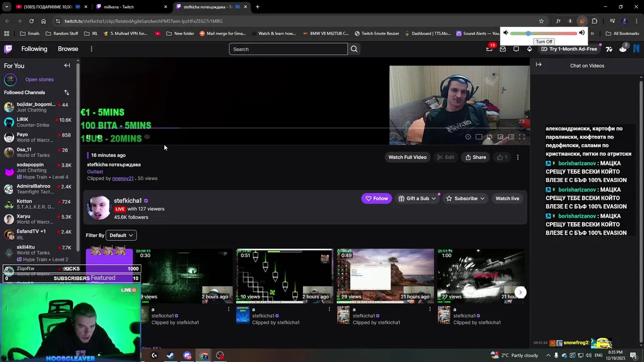Open the 7TV extension icon
The height and width of the screenshot is (362, 644).
coord(609,49)
